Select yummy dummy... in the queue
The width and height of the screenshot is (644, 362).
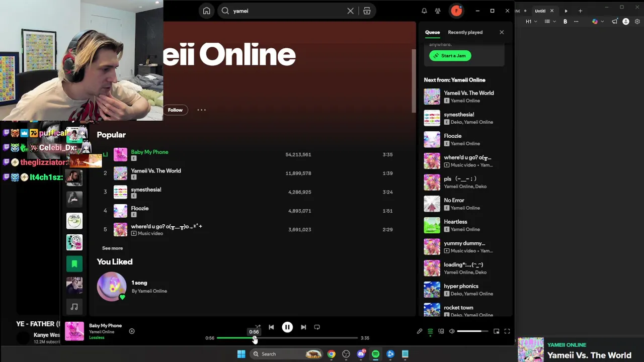tap(463, 246)
